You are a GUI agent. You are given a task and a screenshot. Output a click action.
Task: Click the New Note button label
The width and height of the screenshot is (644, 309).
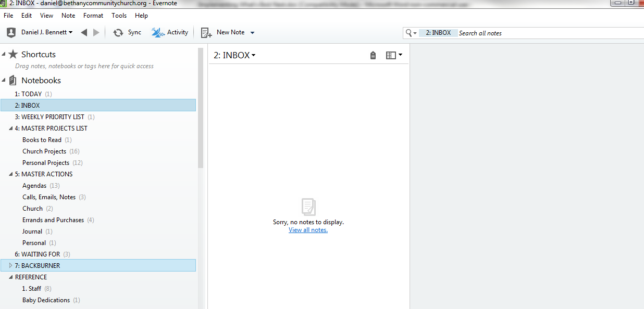coord(230,32)
